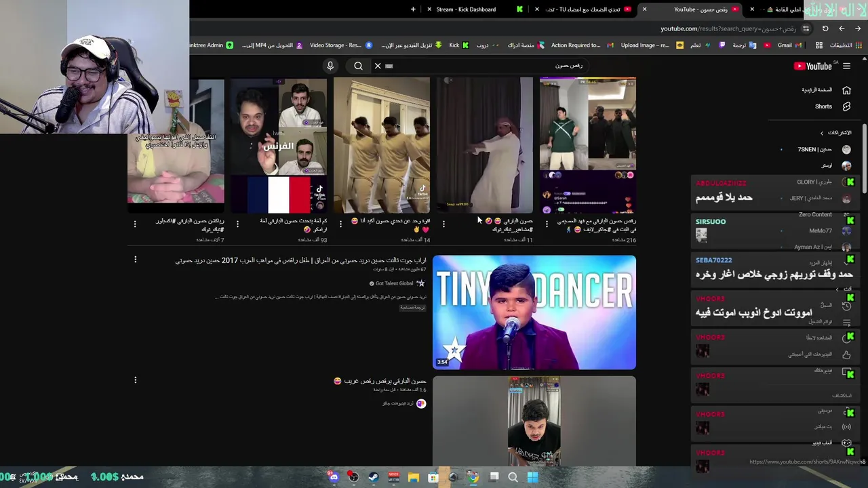Open the History sidebar icon
868x488 pixels.
pyautogui.click(x=846, y=306)
